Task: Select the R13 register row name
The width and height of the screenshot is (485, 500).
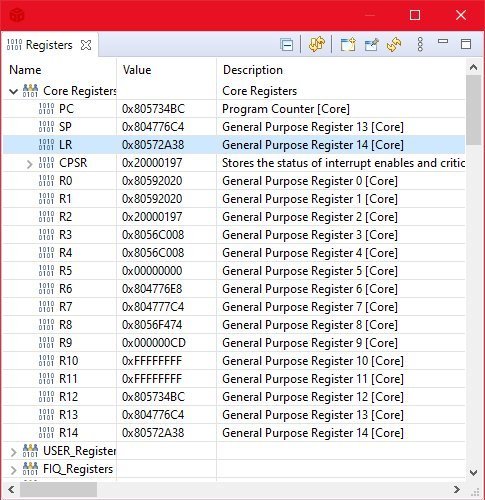Action: 68,415
